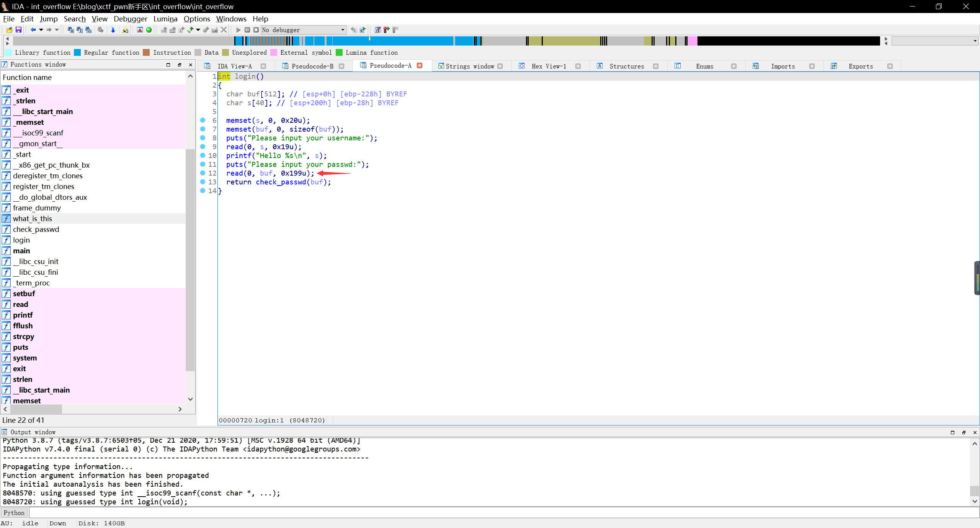Select main function in Functions list
The width and height of the screenshot is (980, 528).
click(21, 251)
